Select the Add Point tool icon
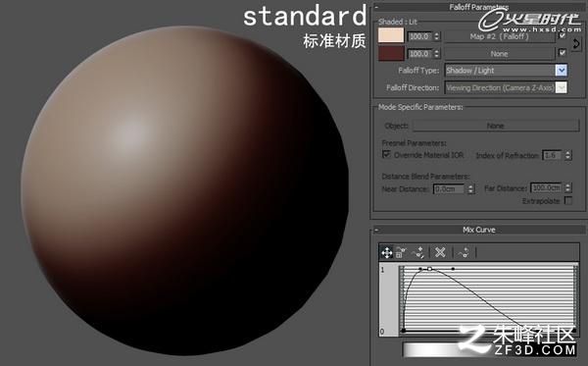588x366 pixels. (417, 252)
